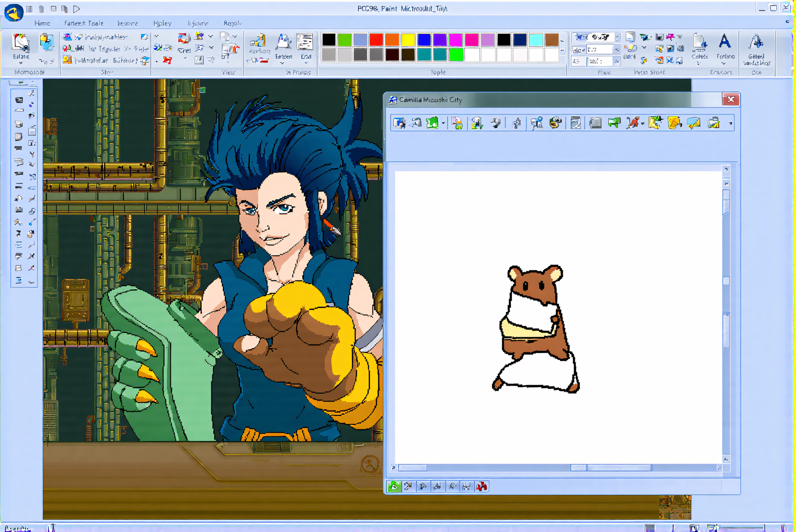
Task: Switch to the Farleat Toale tab
Action: (84, 23)
